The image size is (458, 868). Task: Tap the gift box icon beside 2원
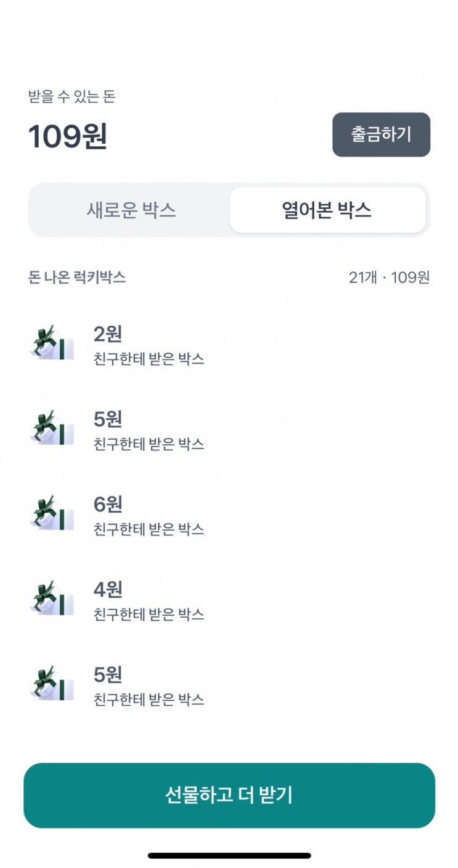pyautogui.click(x=51, y=342)
